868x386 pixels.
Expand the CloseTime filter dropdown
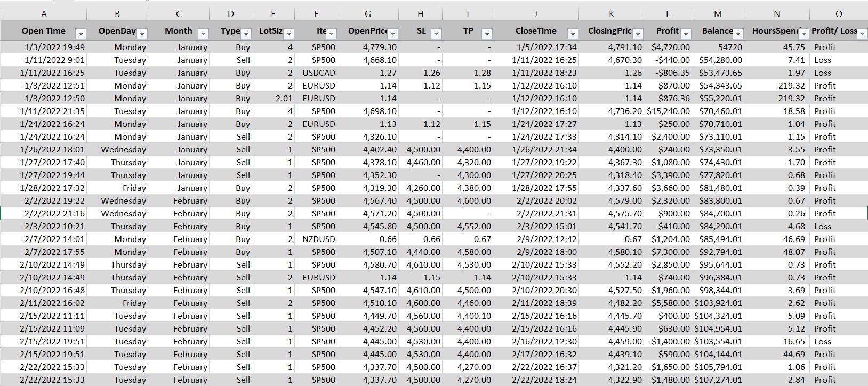[573, 34]
